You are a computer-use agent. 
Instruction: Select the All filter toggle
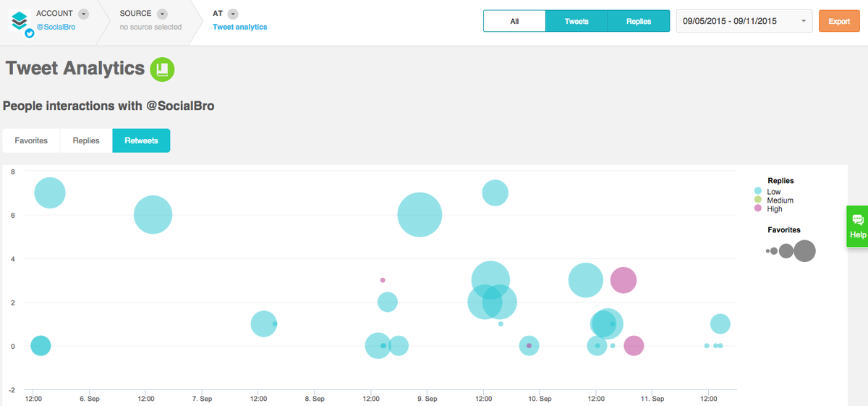(x=514, y=21)
